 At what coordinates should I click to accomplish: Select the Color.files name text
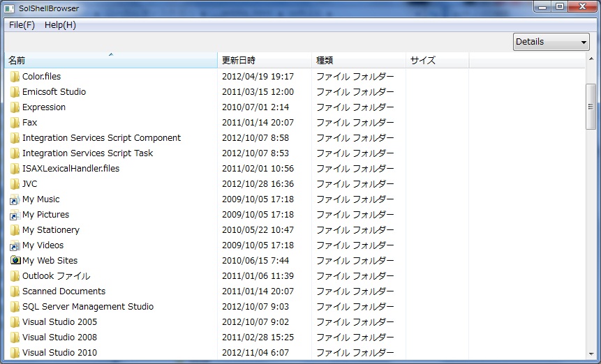(x=41, y=77)
